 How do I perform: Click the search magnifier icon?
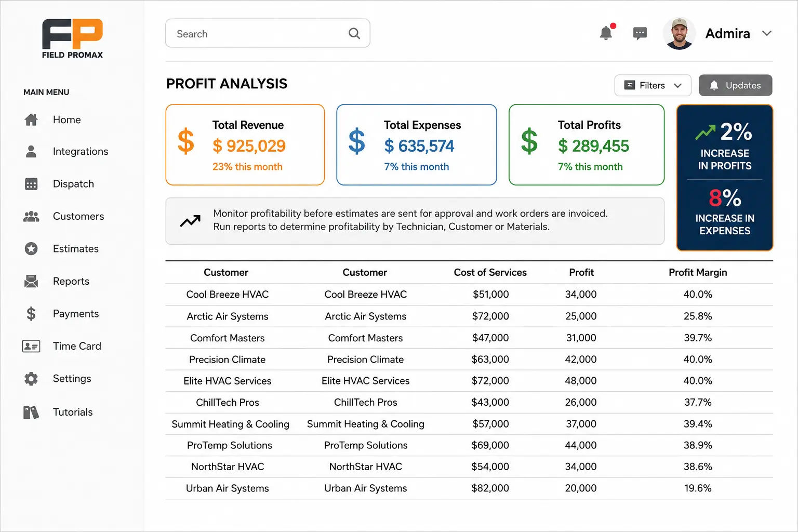point(354,33)
